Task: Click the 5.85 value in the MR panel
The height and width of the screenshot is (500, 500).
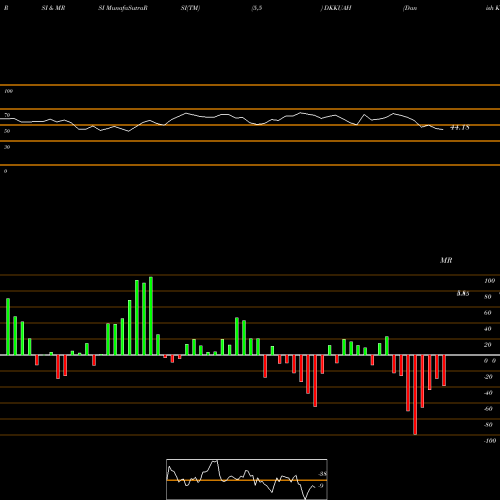Action: (x=463, y=294)
